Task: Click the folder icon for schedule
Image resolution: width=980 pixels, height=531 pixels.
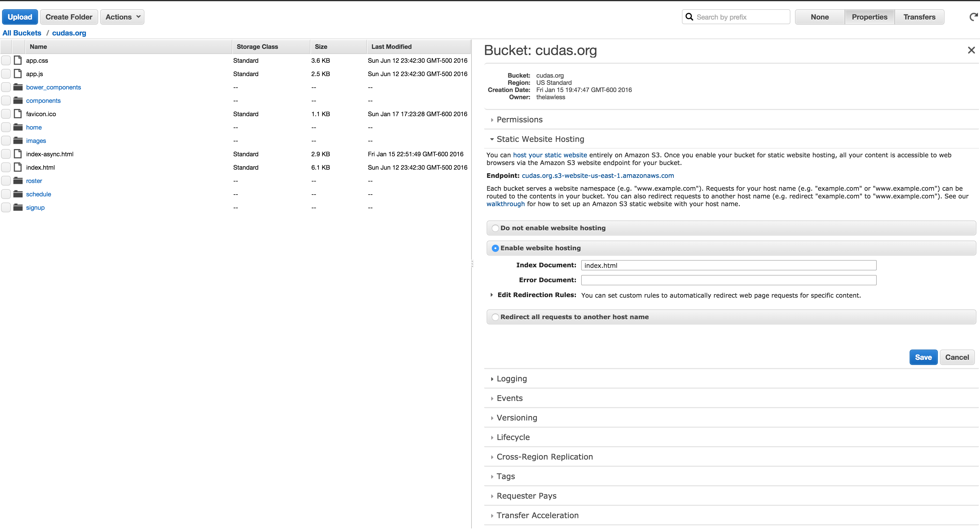Action: pos(18,194)
